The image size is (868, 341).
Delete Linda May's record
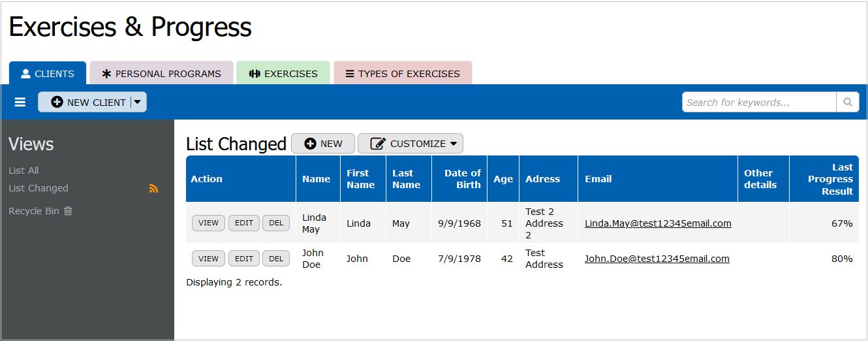coord(276,223)
